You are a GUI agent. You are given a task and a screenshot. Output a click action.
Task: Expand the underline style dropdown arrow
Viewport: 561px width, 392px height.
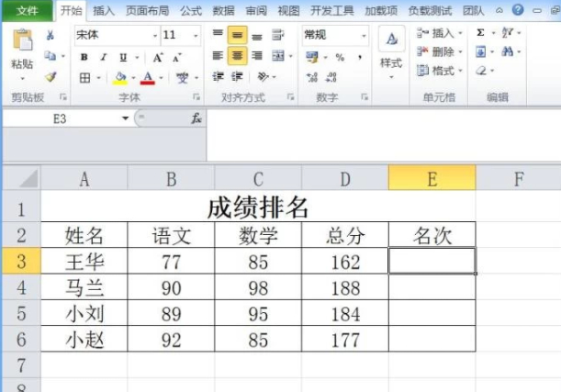pyautogui.click(x=137, y=58)
